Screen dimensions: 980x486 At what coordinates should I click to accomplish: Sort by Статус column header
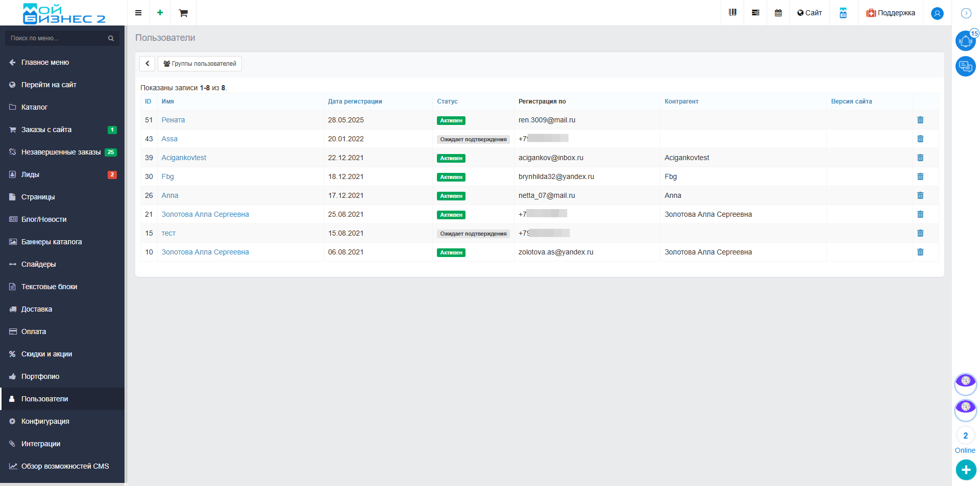click(447, 101)
